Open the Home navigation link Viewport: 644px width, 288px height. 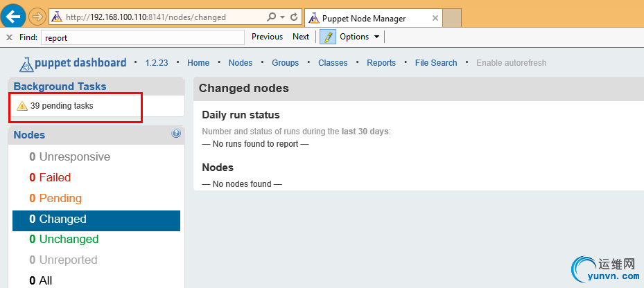coord(198,63)
